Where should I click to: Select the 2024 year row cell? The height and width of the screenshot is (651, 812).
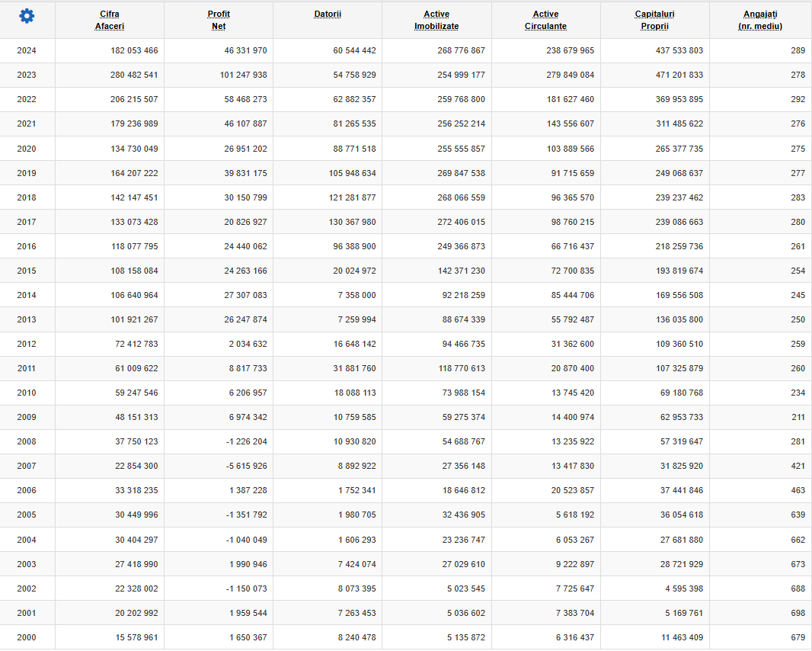click(x=27, y=51)
